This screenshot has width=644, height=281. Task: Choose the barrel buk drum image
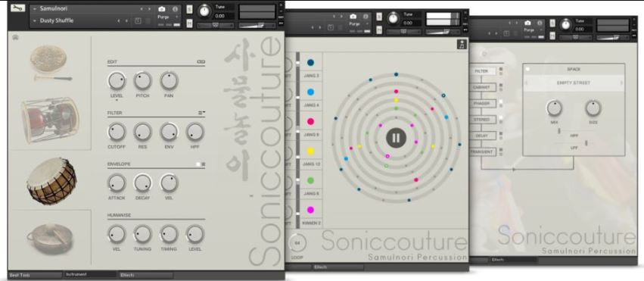(51, 180)
